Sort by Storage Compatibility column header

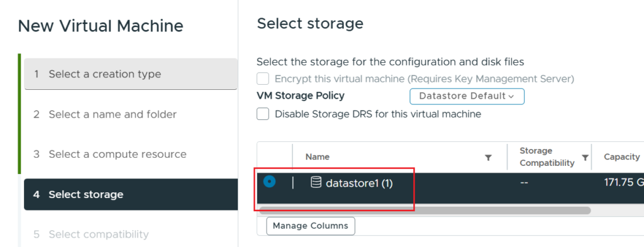click(x=547, y=156)
